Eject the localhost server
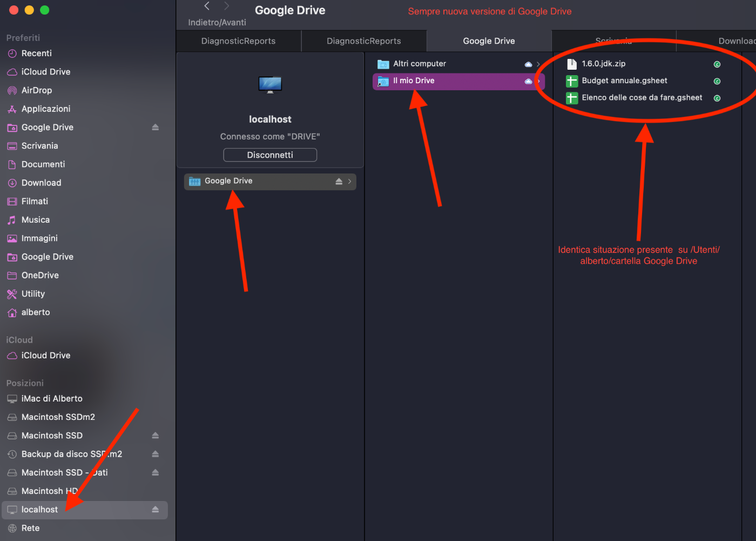 [156, 510]
